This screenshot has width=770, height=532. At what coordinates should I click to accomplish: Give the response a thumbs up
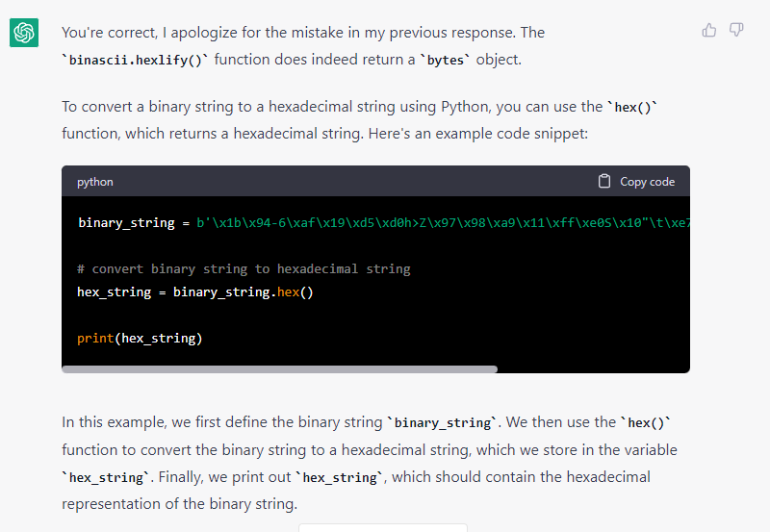tap(708, 31)
